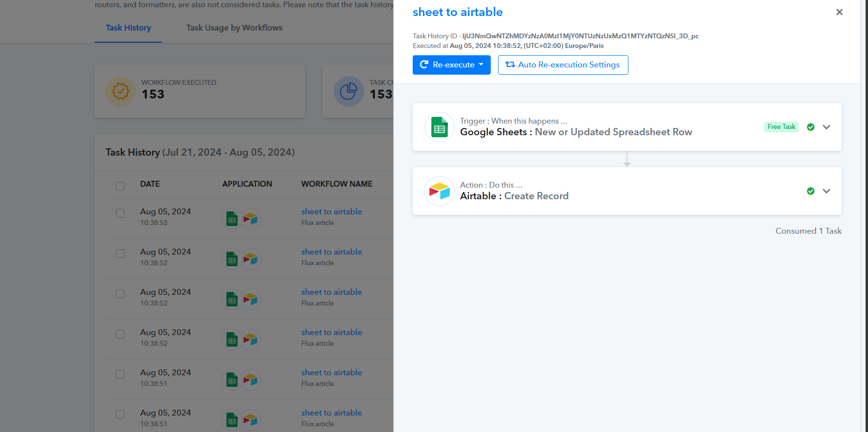Click the Google Sheets icon in the Trigger step

[x=439, y=127]
